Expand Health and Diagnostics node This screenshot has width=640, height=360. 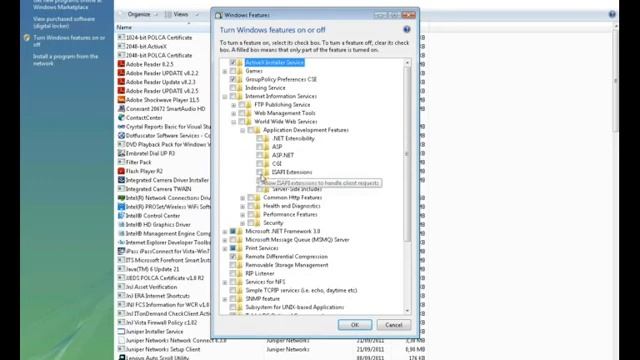coord(242,207)
